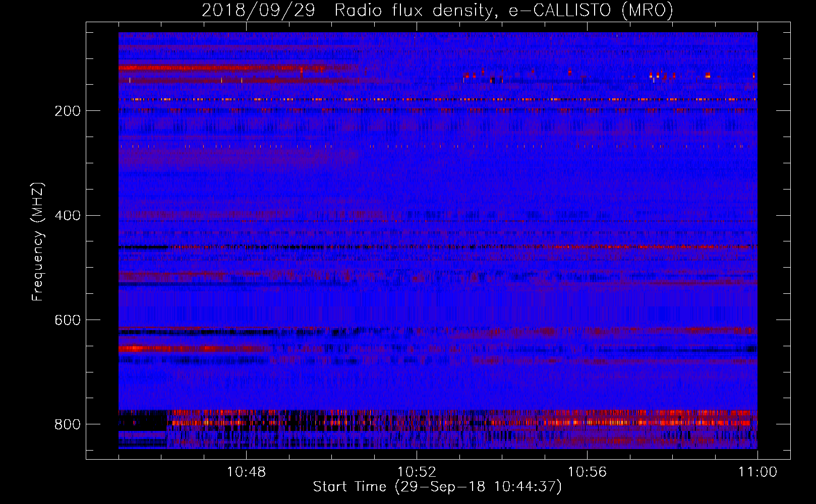Click the plot title "2018/09/29 Radio flux density, e-CALLISTO (MRO)"

(437, 10)
